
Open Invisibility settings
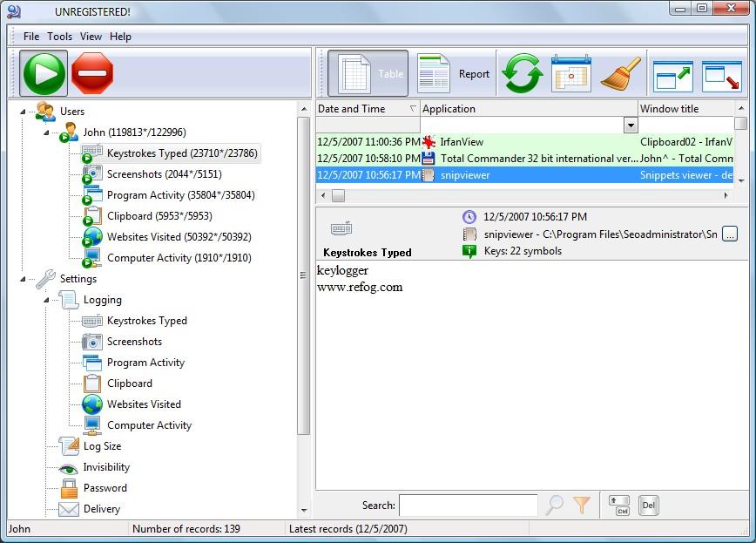tap(106, 467)
